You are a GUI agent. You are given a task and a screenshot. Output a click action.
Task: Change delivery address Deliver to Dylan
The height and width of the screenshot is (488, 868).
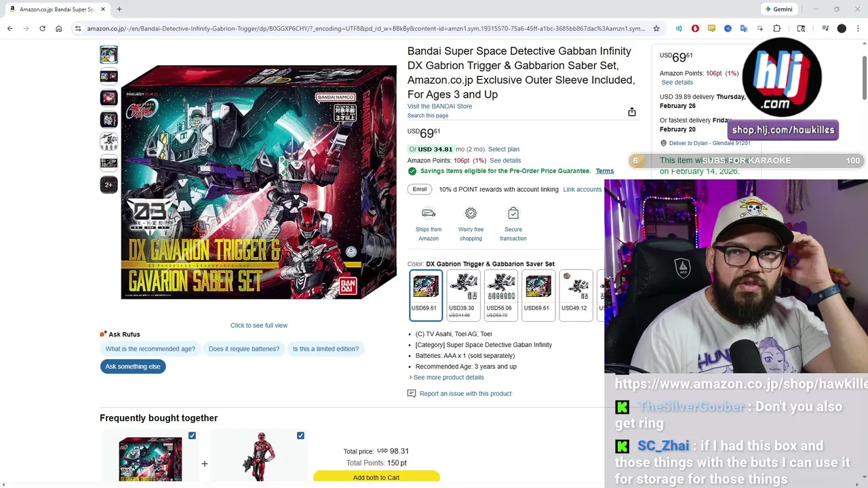[710, 143]
